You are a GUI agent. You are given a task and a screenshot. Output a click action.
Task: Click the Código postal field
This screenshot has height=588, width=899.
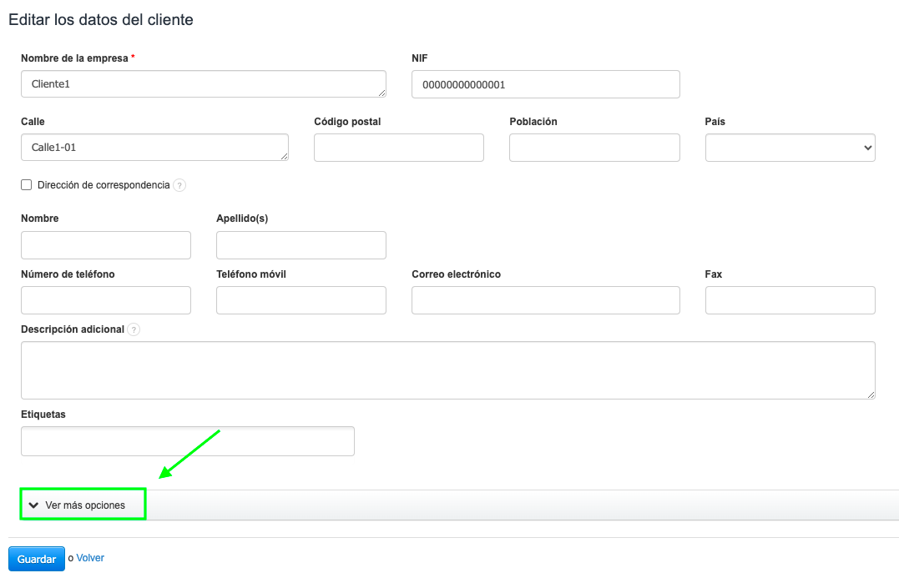click(x=398, y=148)
